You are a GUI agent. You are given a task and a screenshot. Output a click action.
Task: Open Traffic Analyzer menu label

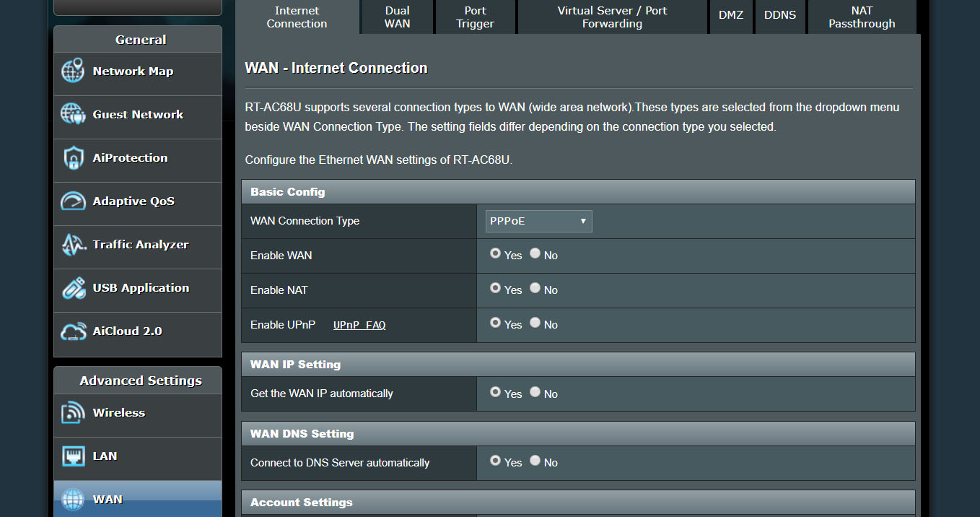[x=141, y=245]
